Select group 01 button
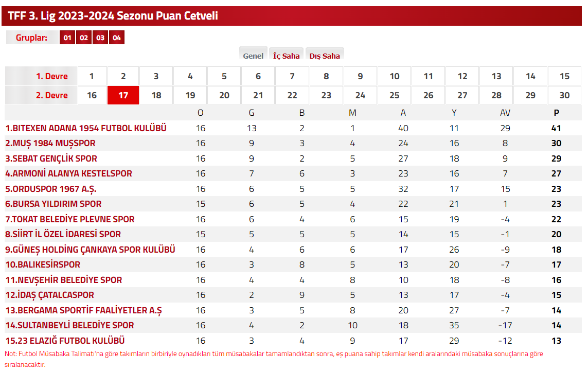Screen dimensions: 588x371 point(67,38)
